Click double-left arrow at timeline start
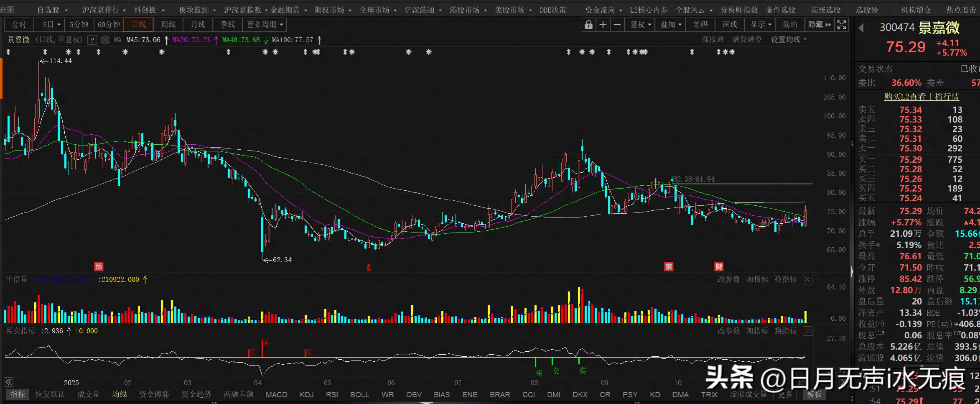980x404 pixels. [x=8, y=382]
